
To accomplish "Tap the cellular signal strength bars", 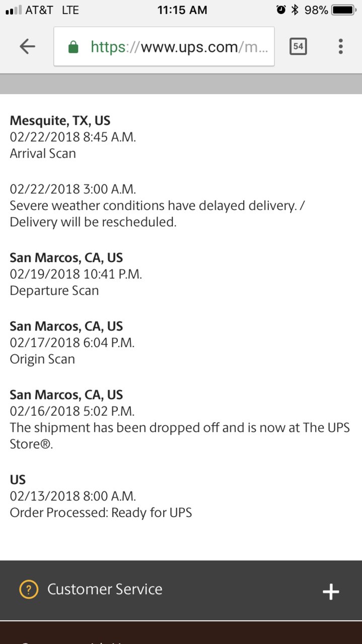I will (13, 10).
